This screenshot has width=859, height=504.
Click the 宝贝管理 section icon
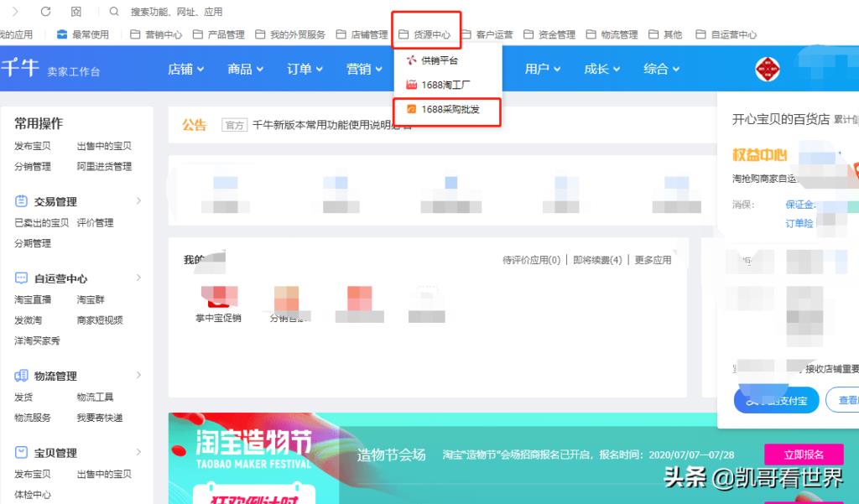click(21, 453)
